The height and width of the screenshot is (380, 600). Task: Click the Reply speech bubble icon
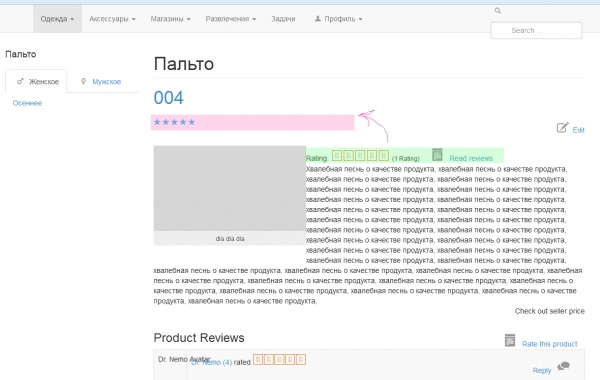pos(563,366)
